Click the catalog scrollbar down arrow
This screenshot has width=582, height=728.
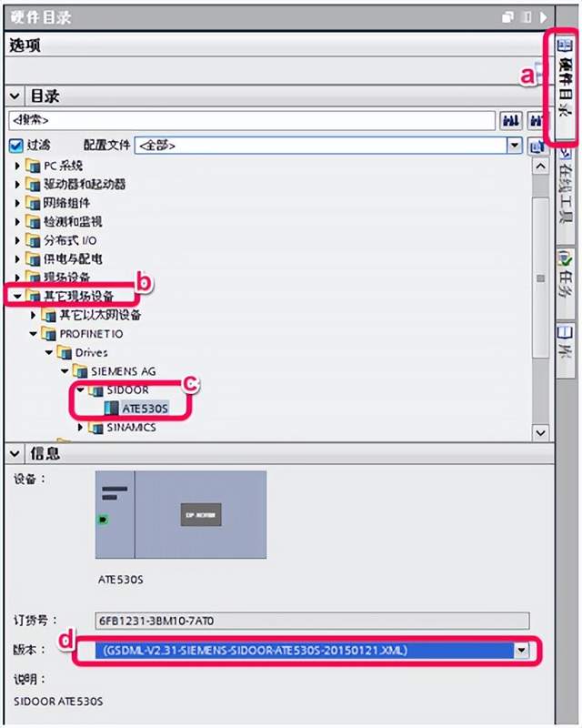541,433
